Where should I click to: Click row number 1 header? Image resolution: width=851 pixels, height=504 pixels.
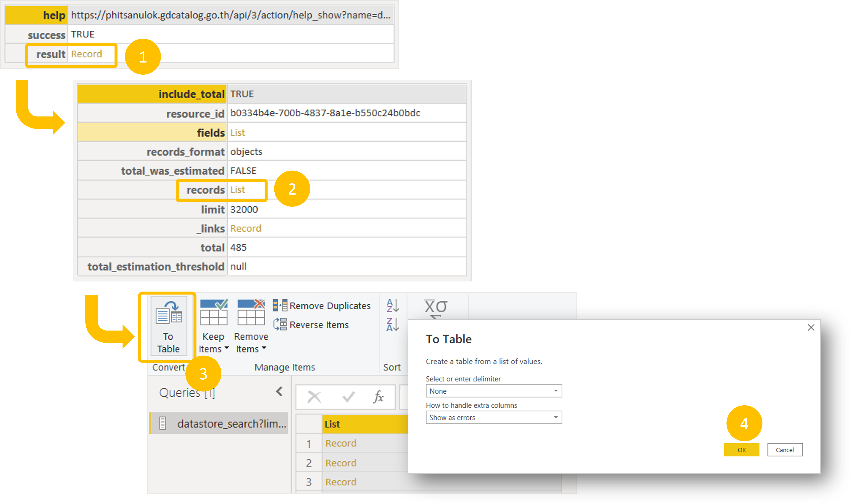pyautogui.click(x=309, y=444)
